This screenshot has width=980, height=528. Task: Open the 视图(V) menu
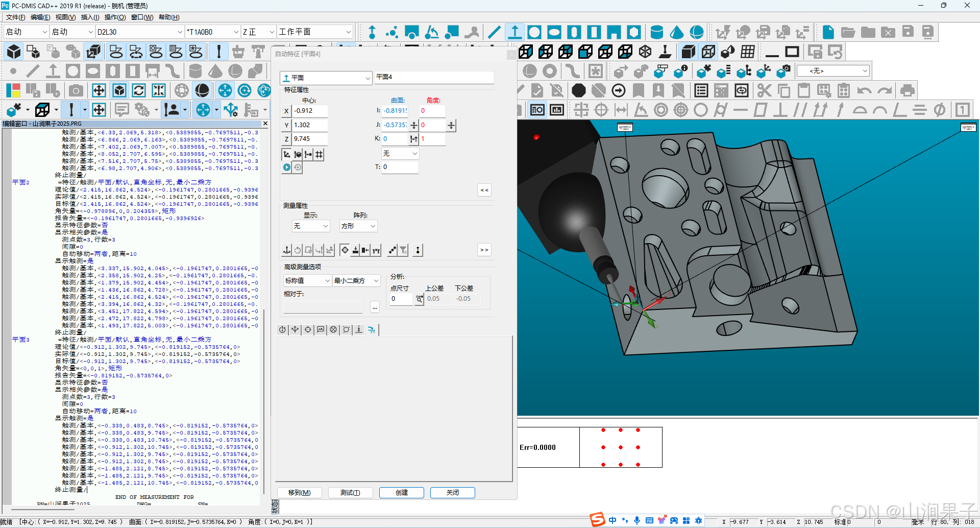65,17
